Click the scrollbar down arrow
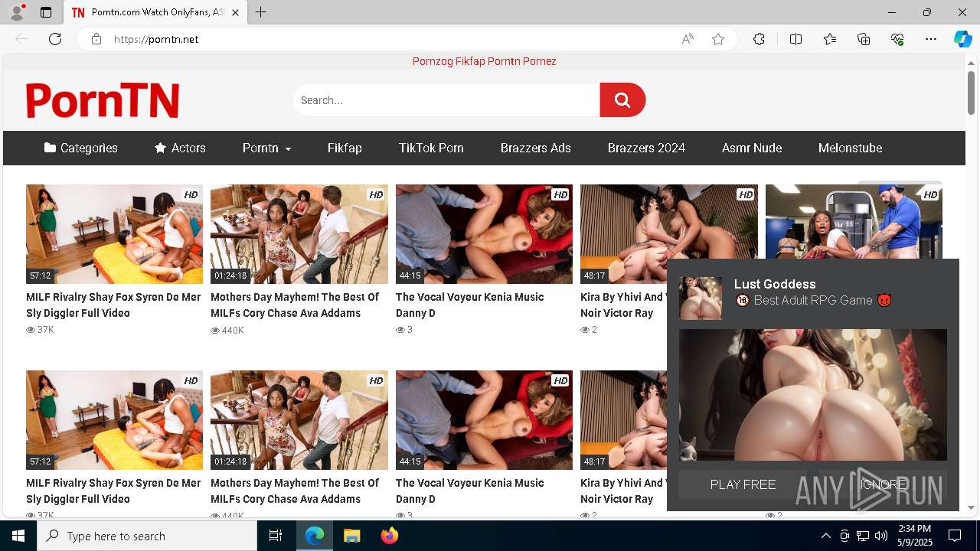This screenshot has height=551, width=980. 971,507
